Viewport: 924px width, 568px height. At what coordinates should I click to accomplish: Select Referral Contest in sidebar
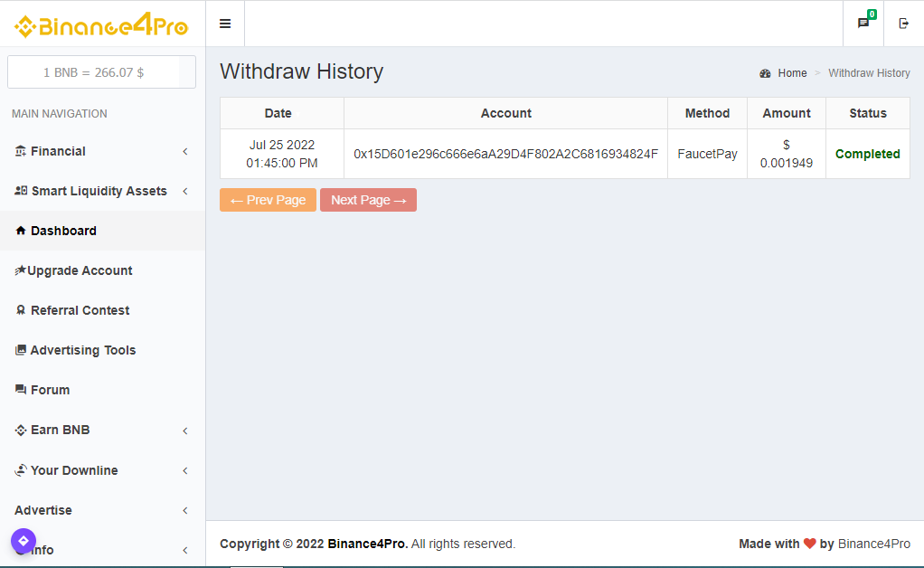[80, 310]
